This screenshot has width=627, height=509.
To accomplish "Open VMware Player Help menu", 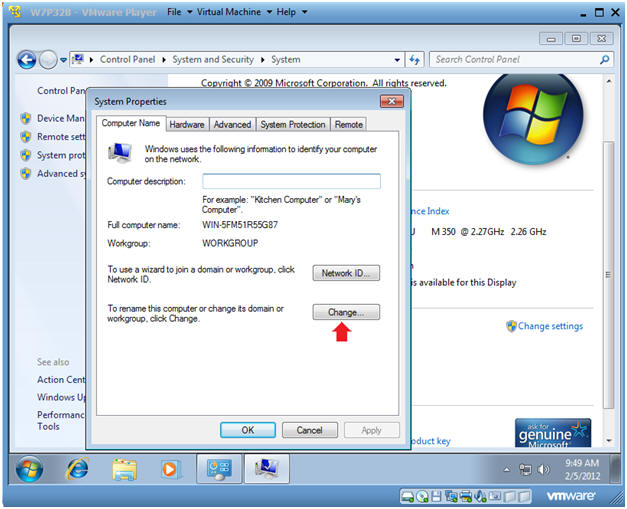I will click(x=292, y=12).
